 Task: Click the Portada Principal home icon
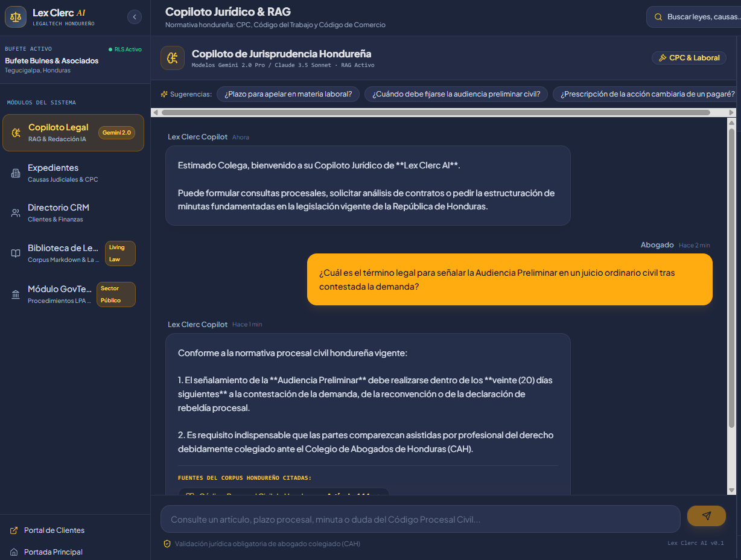pos(14,552)
